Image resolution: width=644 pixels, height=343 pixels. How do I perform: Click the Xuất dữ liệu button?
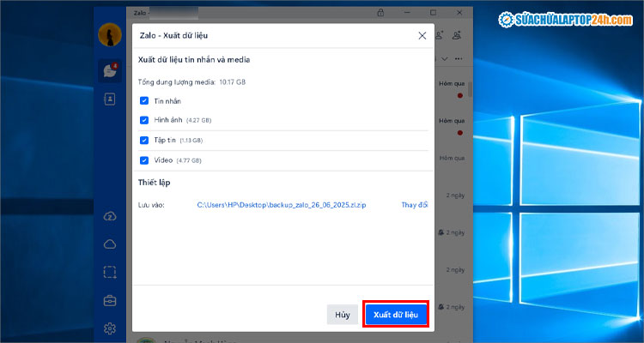tap(395, 315)
